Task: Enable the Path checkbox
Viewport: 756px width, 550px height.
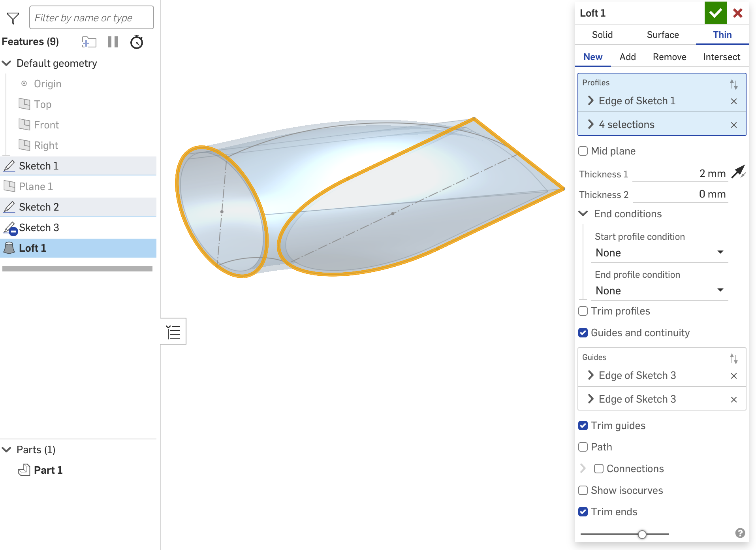Action: click(583, 447)
